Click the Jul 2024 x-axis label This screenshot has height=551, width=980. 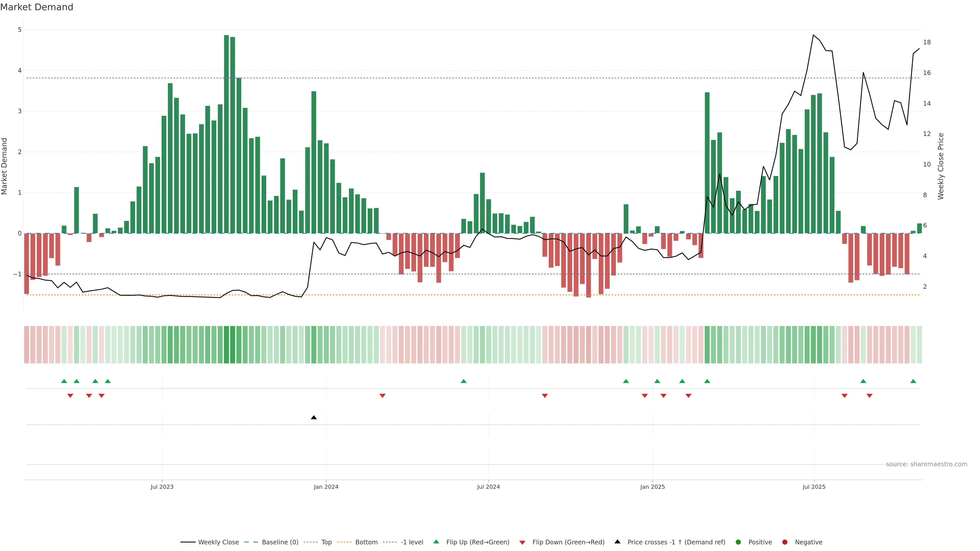point(488,487)
